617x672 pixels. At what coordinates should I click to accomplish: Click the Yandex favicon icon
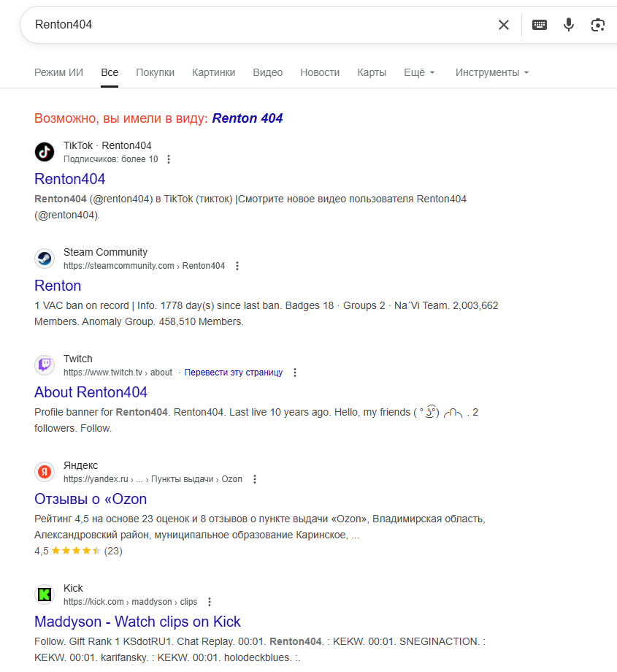(45, 472)
